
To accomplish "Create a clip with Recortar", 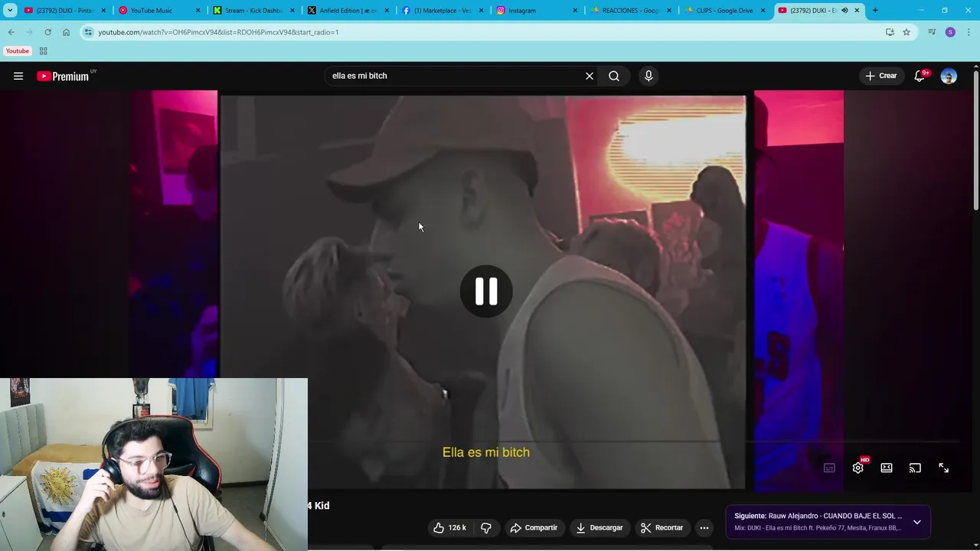I will point(662,527).
